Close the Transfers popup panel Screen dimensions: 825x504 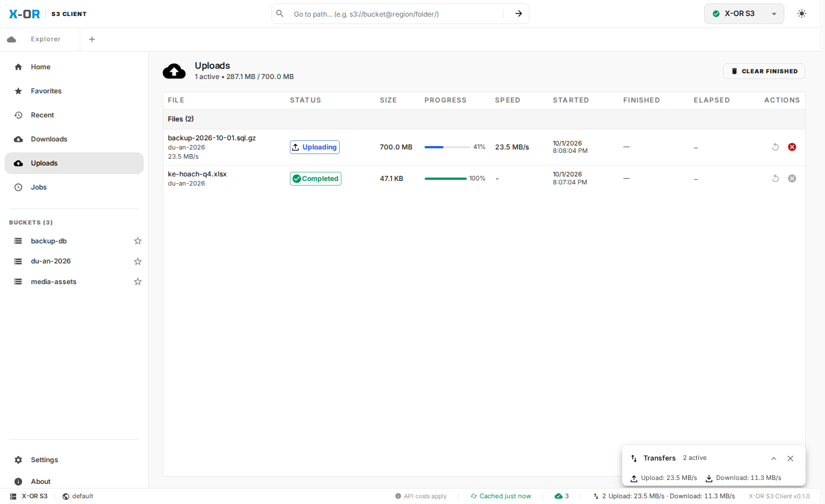coord(790,458)
